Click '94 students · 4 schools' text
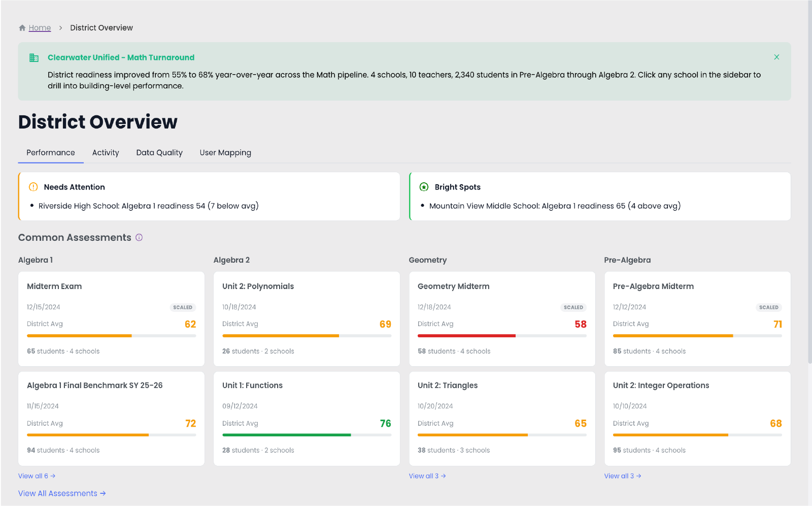This screenshot has height=508, width=812. (63, 450)
